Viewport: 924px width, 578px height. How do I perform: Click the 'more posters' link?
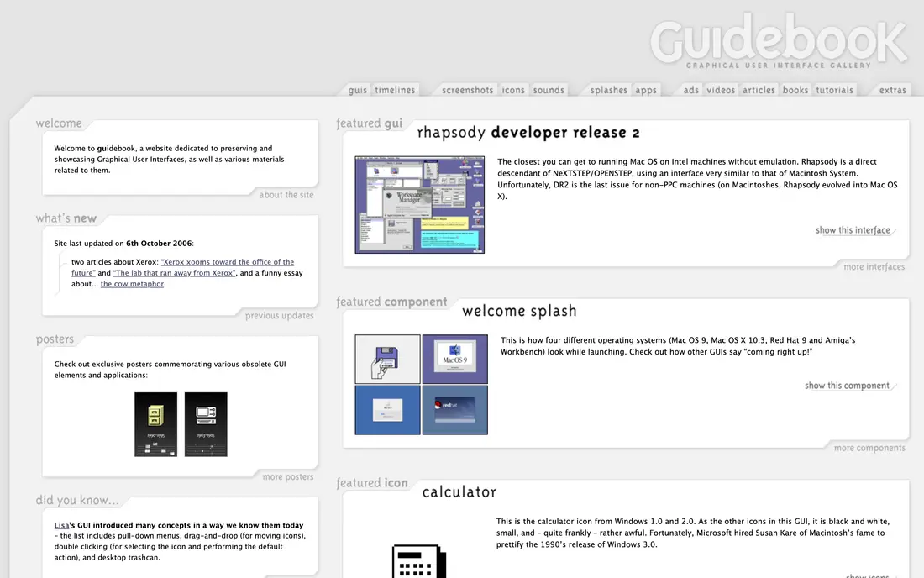tap(287, 476)
